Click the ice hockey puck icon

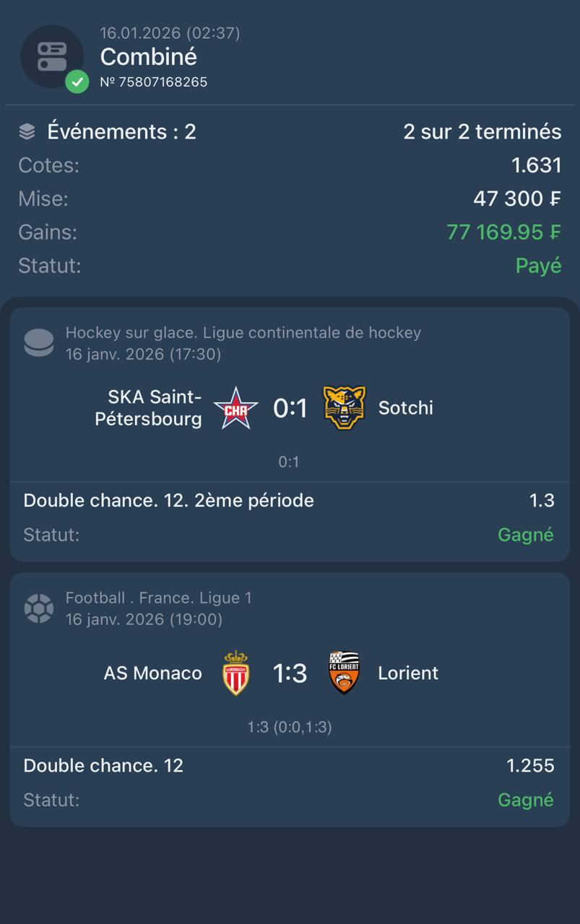click(x=38, y=342)
